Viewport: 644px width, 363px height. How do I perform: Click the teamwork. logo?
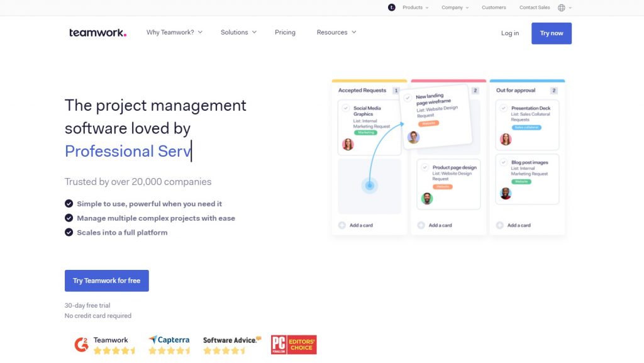coord(97,33)
